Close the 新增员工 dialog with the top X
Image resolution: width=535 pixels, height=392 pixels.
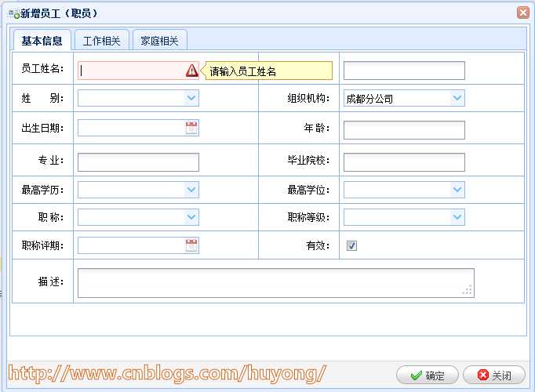pos(522,13)
